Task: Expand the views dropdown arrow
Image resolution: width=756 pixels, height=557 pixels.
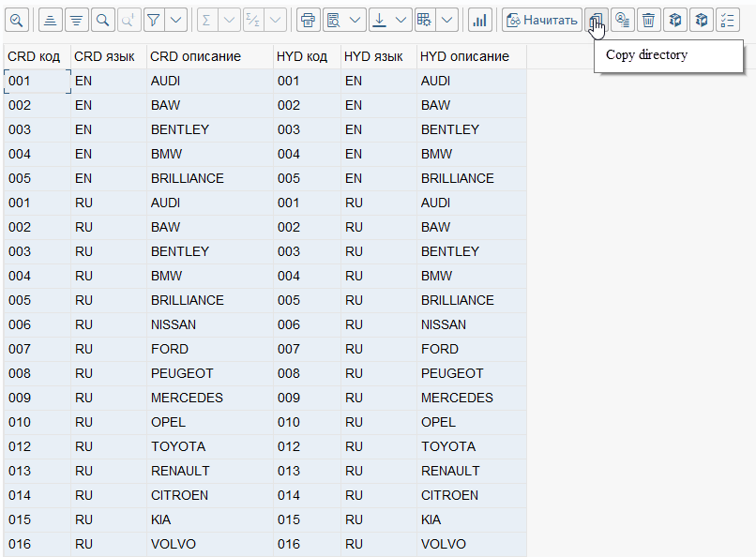Action: [355, 21]
